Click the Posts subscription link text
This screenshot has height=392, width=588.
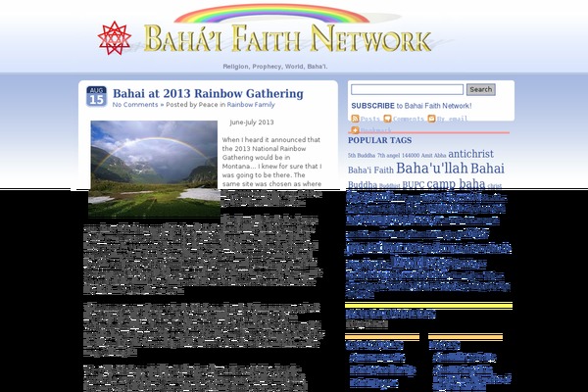pyautogui.click(x=370, y=119)
